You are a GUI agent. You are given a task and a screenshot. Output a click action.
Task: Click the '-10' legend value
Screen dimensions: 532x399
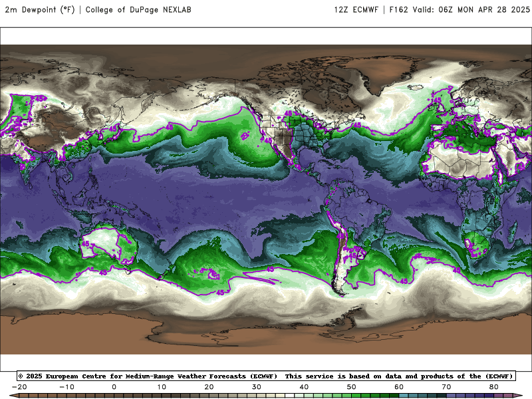[66, 387]
